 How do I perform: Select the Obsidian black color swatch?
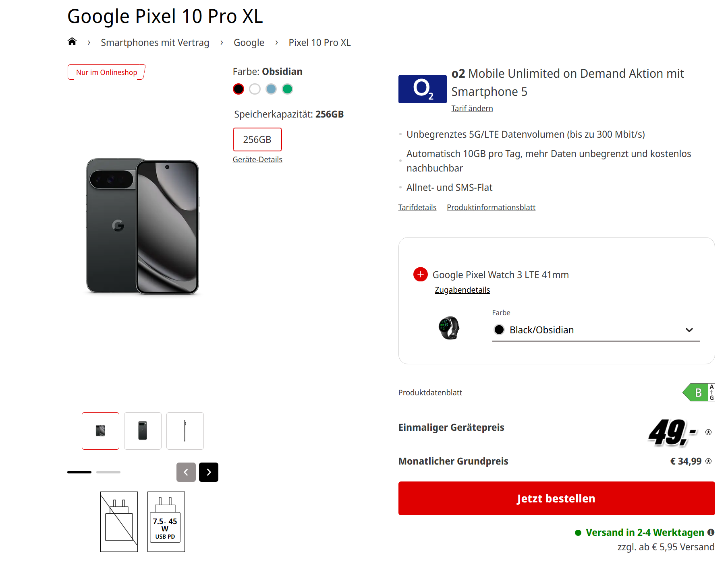pos(239,89)
